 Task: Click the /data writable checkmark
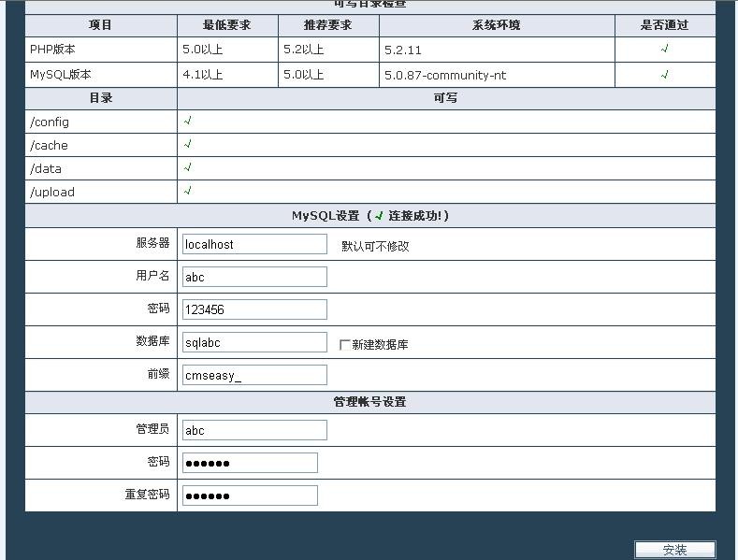point(188,167)
